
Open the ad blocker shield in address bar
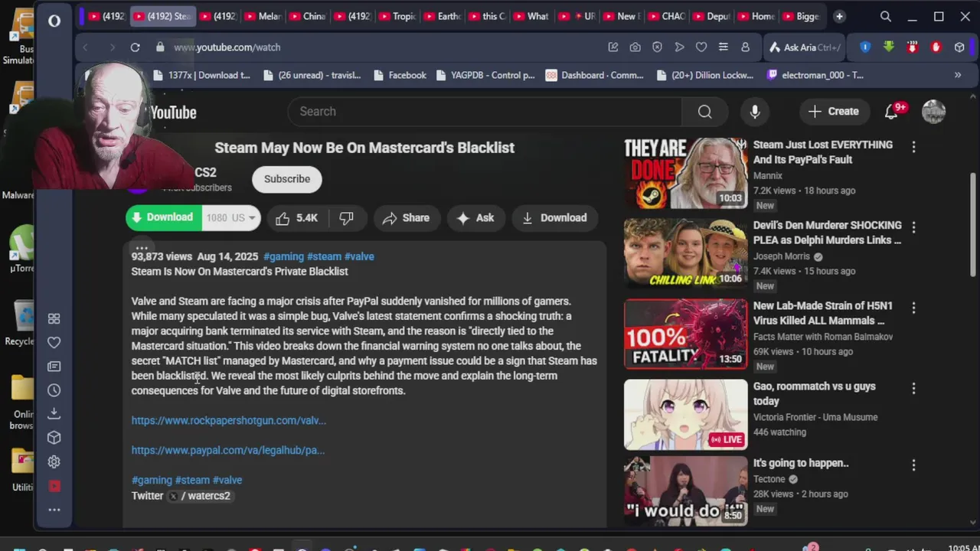(x=657, y=47)
